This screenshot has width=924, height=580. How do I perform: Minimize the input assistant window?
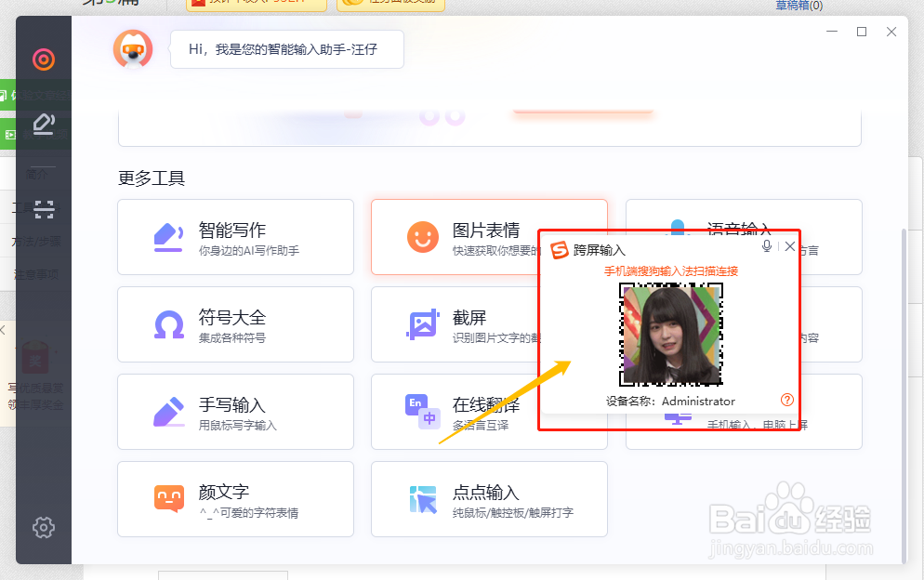[x=832, y=32]
